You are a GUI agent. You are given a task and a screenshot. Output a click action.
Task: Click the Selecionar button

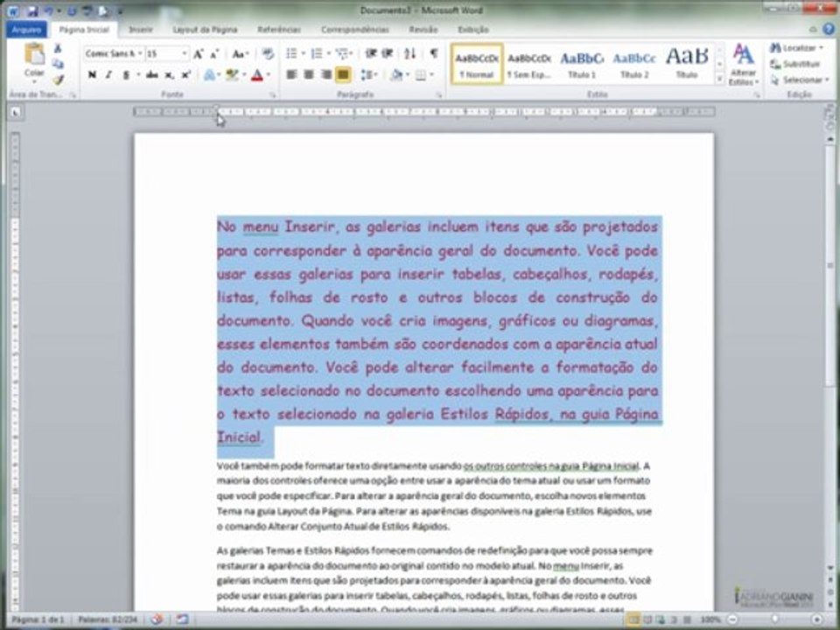click(799, 80)
